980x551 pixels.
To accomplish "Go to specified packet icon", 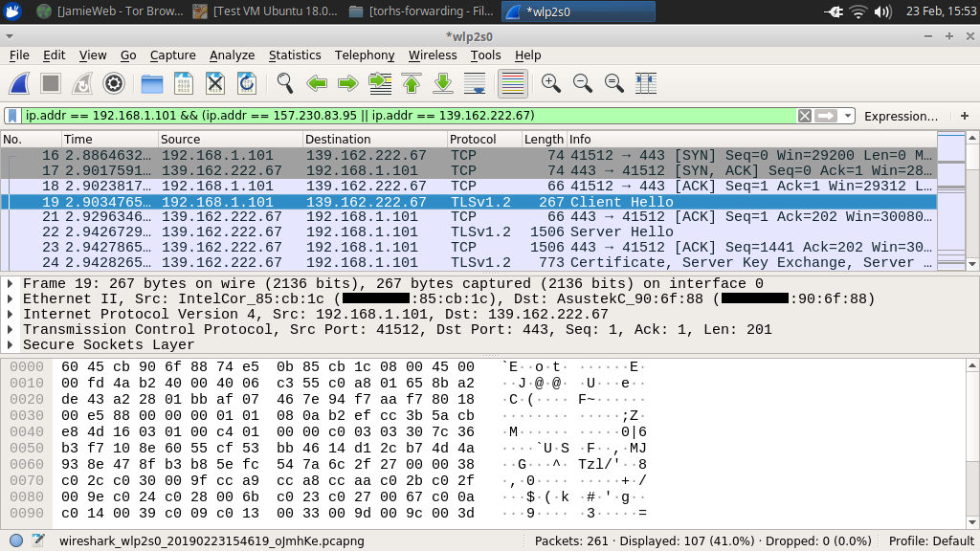I will (x=380, y=83).
